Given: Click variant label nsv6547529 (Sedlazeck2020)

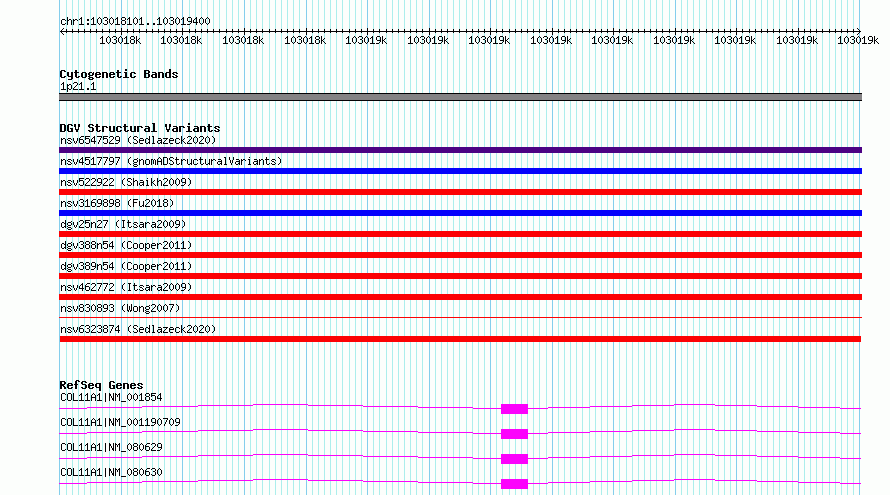Looking at the screenshot, I should pos(138,140).
